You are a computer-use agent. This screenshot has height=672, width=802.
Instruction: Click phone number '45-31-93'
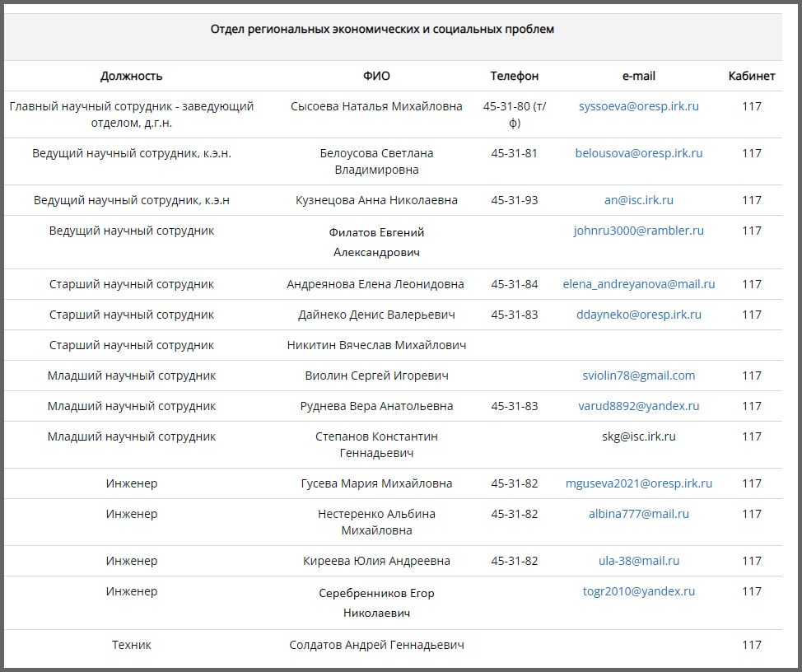[x=514, y=200]
